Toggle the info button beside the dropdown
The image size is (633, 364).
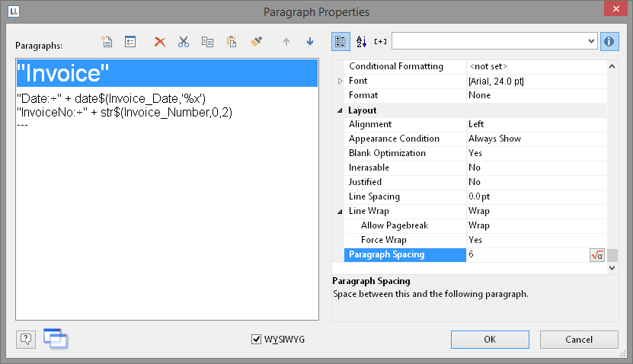point(609,41)
